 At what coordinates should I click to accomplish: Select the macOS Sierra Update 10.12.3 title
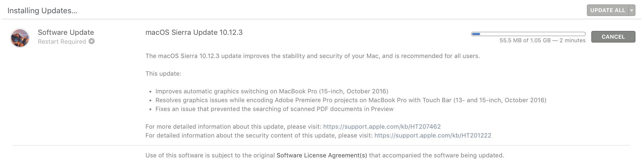(x=194, y=32)
